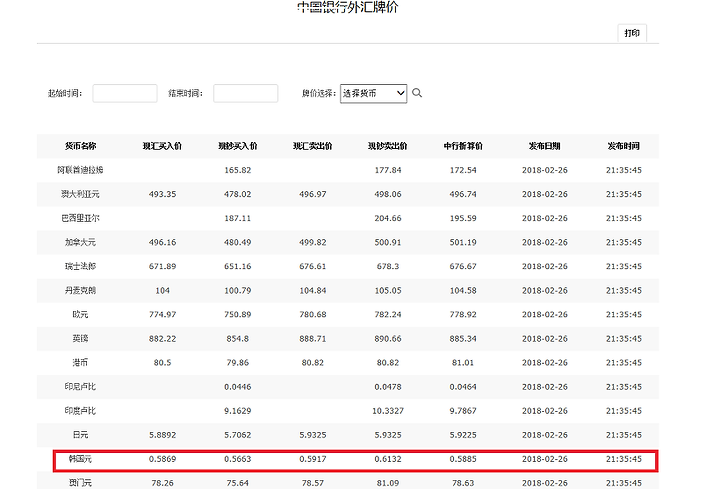Click the 现汇买入价 column header

pyautogui.click(x=163, y=146)
